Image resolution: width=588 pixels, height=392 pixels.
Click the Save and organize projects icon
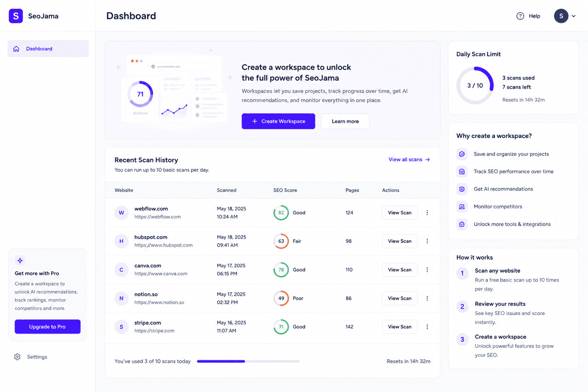point(462,154)
